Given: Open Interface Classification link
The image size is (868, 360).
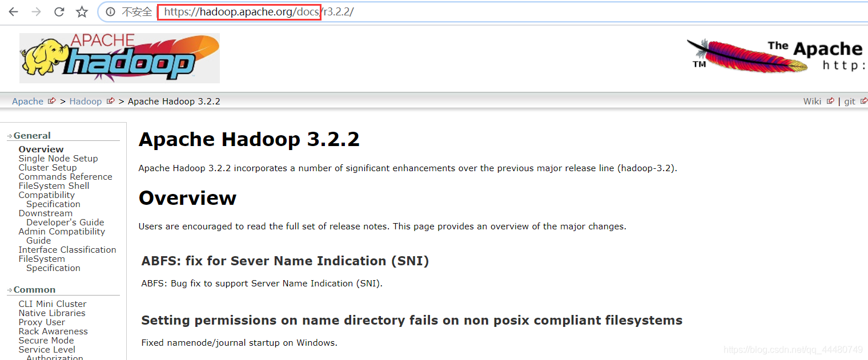Looking at the screenshot, I should (67, 250).
